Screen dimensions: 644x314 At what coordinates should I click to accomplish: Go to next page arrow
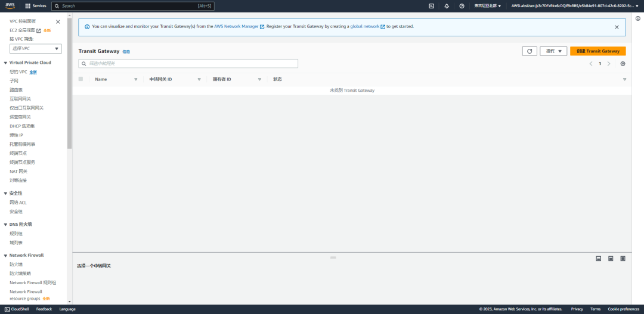point(609,64)
